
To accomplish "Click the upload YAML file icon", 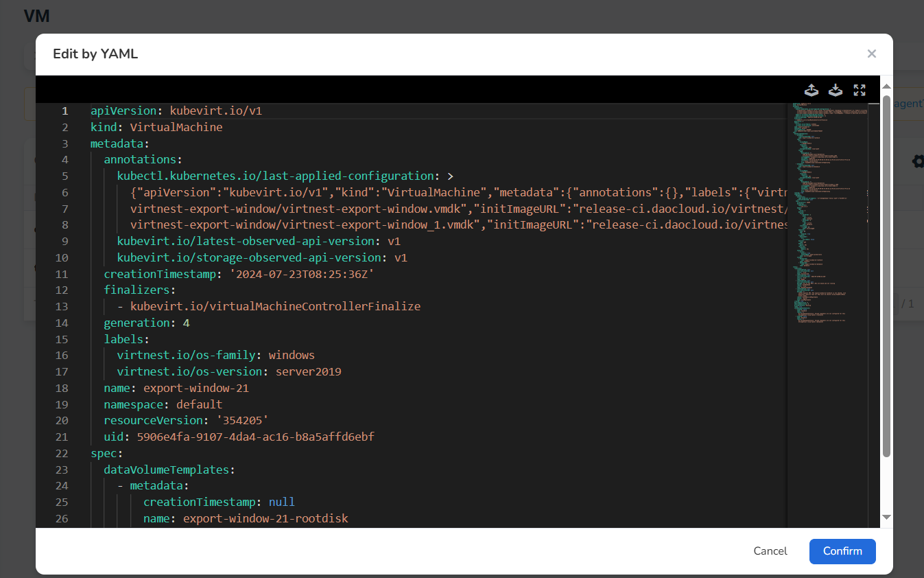I will [812, 89].
